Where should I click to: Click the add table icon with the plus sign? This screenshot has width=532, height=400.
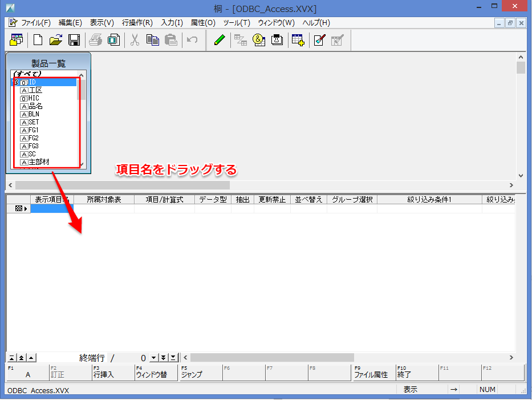[297, 40]
